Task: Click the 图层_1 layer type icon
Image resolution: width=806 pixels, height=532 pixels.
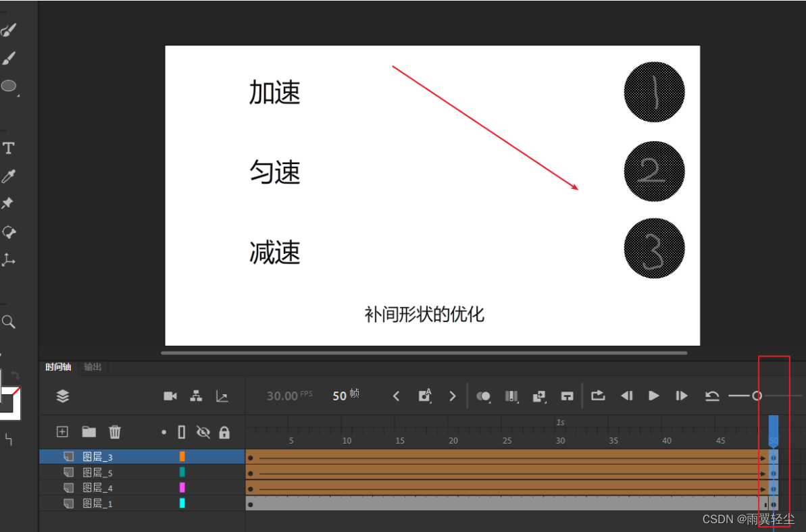Action: pyautogui.click(x=68, y=503)
